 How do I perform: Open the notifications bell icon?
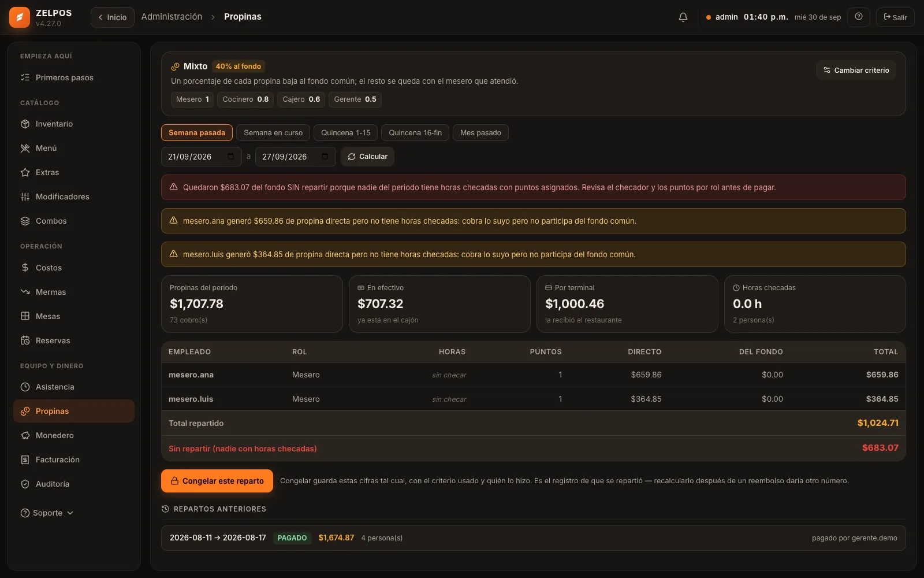pyautogui.click(x=683, y=17)
